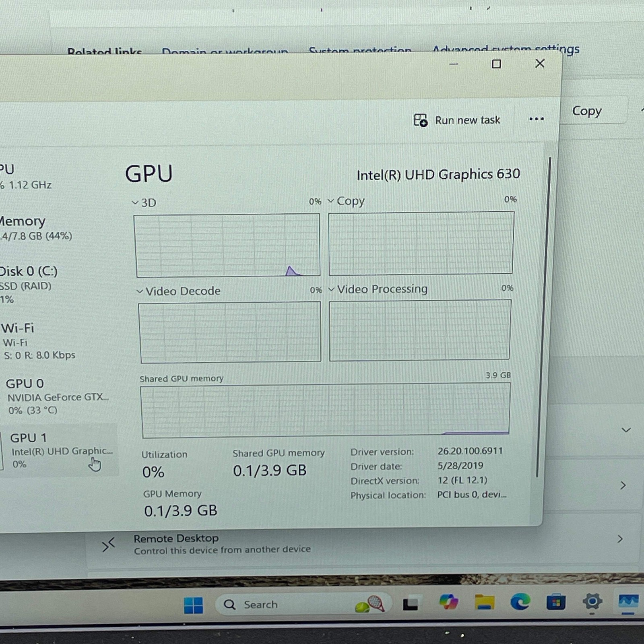Open the 3D engine graph dropdown
This screenshot has width=644, height=644.
pyautogui.click(x=135, y=203)
